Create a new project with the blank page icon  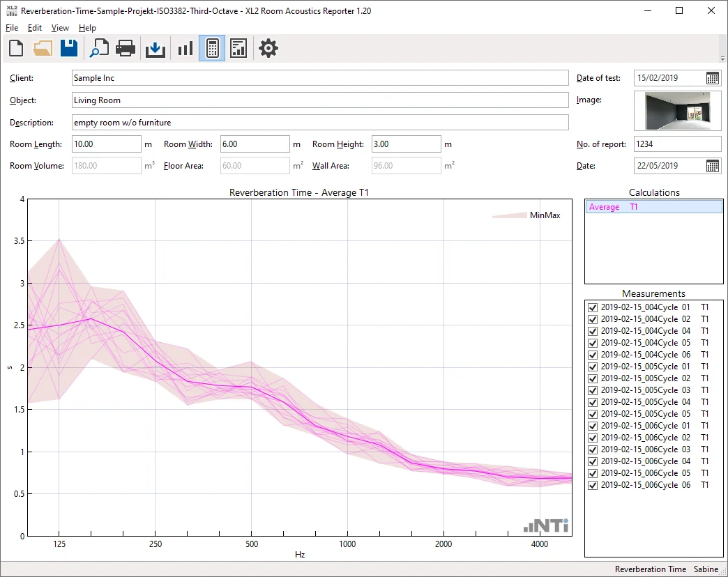(x=16, y=48)
